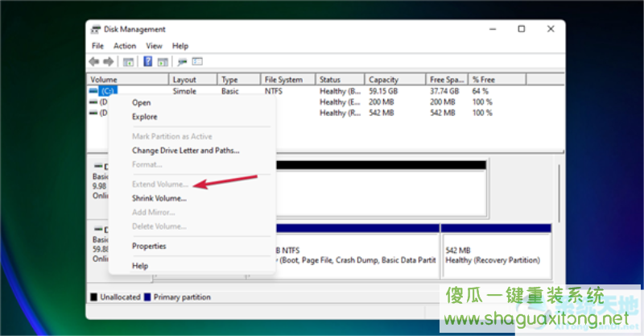
Task: Click the Back arrow toolbar icon
Action: [94, 62]
